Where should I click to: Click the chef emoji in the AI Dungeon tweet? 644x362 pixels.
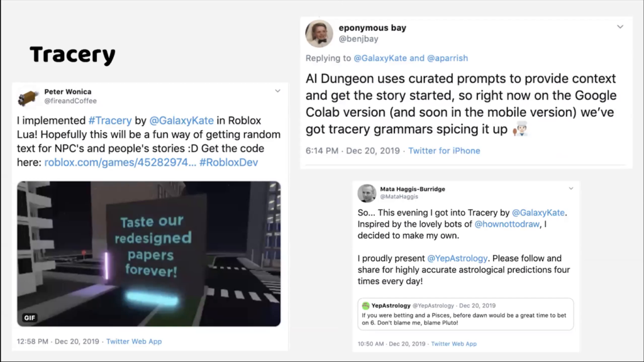pos(520,129)
